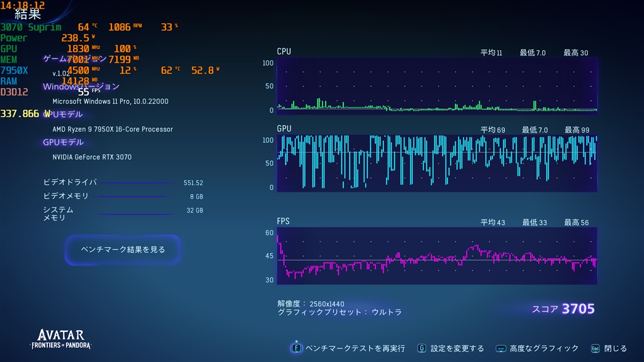Click video driver value 551.52
Viewport: 644px width, 362px height.
[x=193, y=183]
